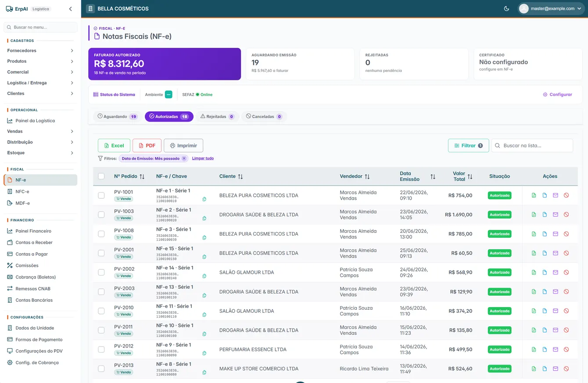Screen dimensions: 588x383
Task: Tick the select-all checkbox in table header
Action: tap(101, 176)
